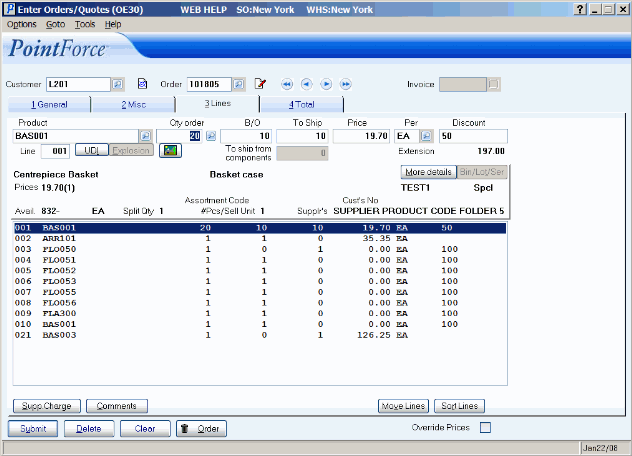Viewport: 632px width, 456px height.
Task: Click the 126.25 price value
Action: (x=374, y=335)
